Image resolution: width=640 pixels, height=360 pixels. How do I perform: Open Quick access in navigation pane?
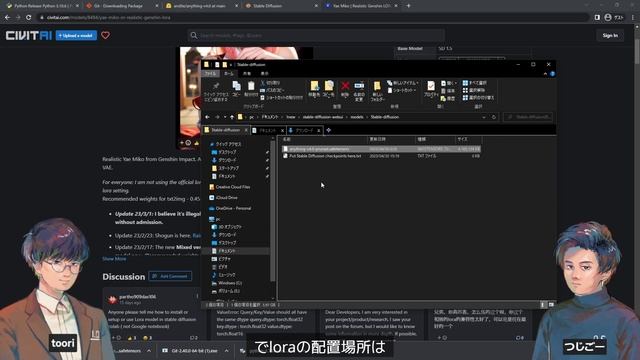click(225, 144)
